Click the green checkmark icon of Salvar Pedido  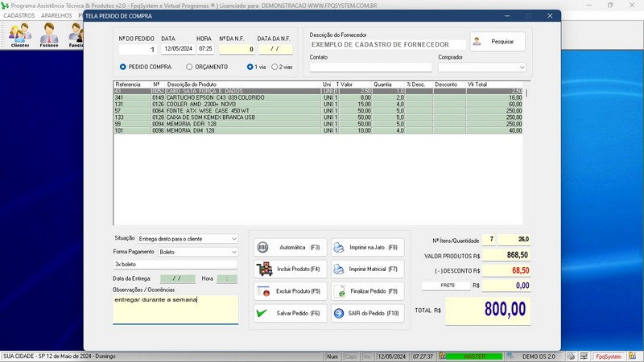point(262,313)
